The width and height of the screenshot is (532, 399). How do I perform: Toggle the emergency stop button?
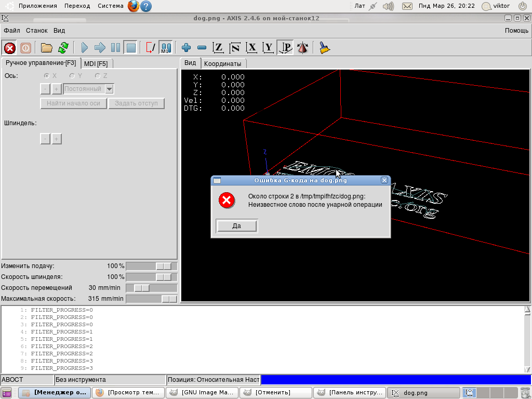tap(10, 48)
